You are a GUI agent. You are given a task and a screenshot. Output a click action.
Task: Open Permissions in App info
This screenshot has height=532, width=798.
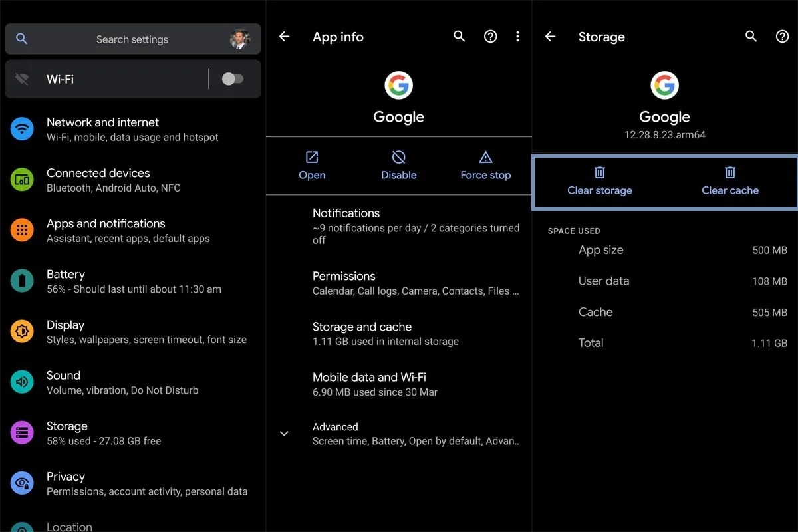click(399, 283)
